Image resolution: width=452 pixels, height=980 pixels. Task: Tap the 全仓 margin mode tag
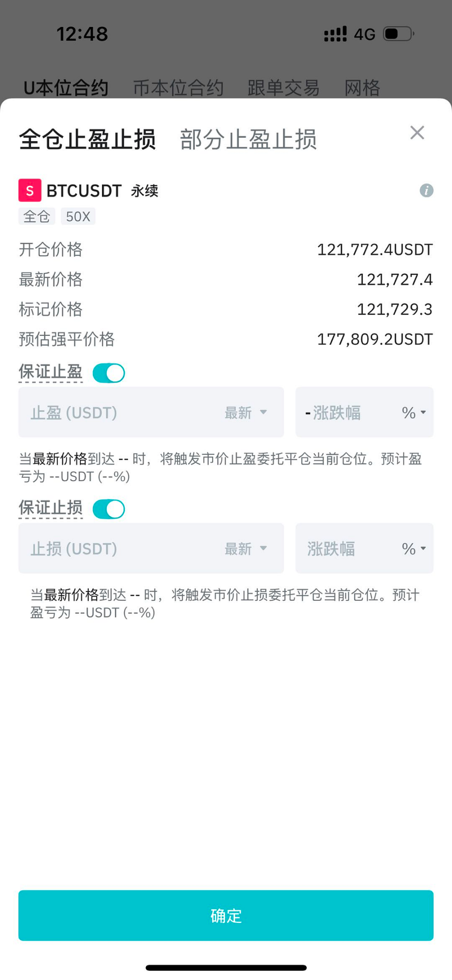(37, 216)
